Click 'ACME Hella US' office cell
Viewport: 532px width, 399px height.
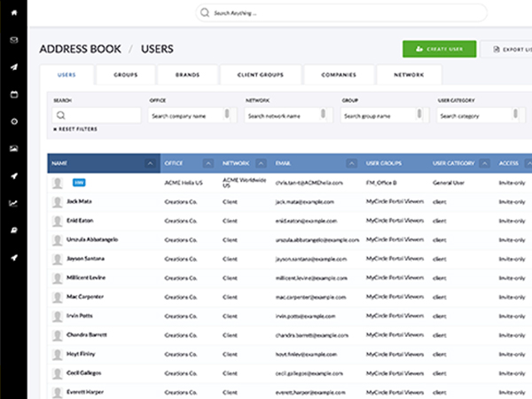pyautogui.click(x=184, y=183)
